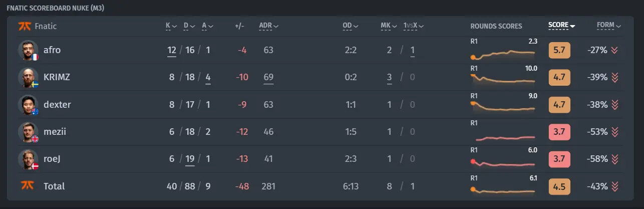Click mezii's avatar picture
Viewport: 644px width, 209px height.
click(28, 132)
